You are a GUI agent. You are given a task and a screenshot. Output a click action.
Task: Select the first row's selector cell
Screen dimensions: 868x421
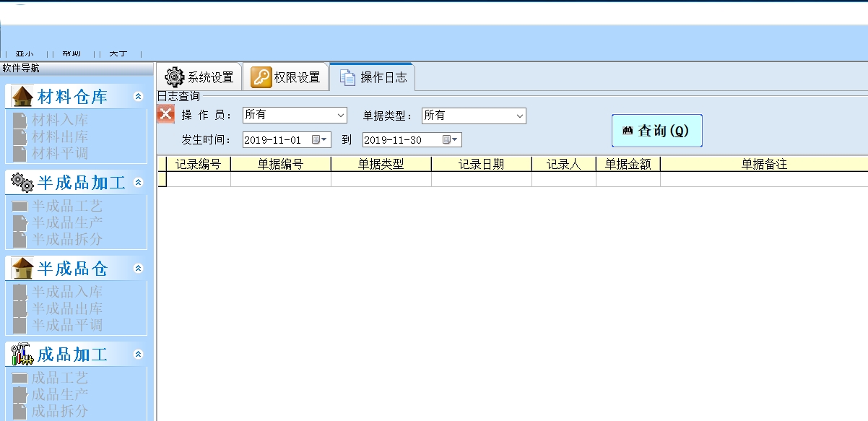pyautogui.click(x=162, y=179)
